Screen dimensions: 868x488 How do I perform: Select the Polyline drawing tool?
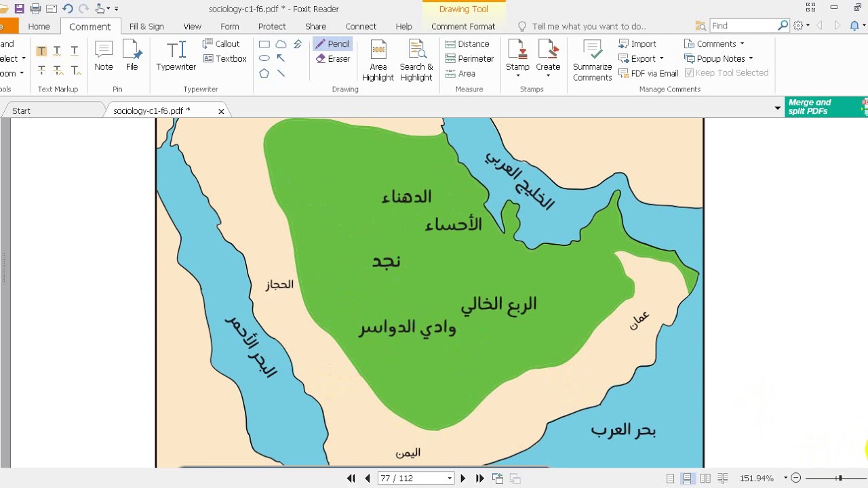coord(297,44)
